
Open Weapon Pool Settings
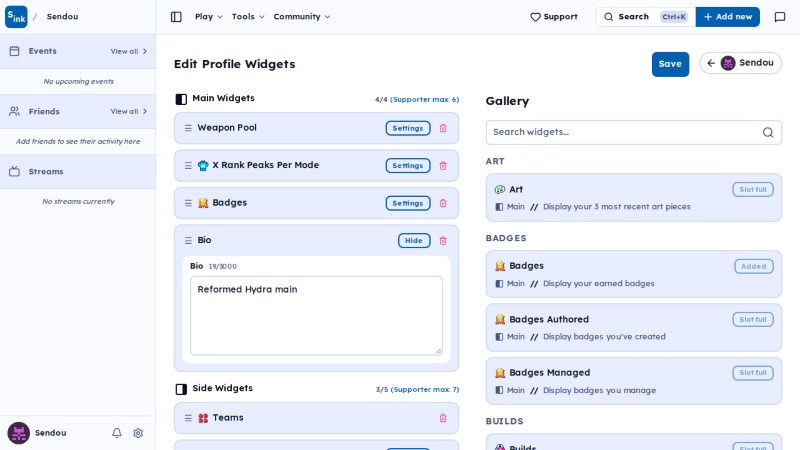coord(408,128)
